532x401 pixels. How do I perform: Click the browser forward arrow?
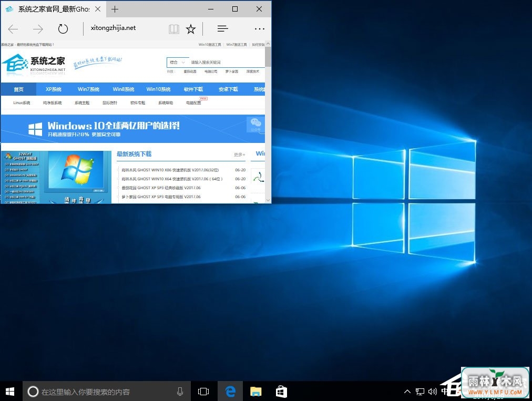[x=38, y=29]
